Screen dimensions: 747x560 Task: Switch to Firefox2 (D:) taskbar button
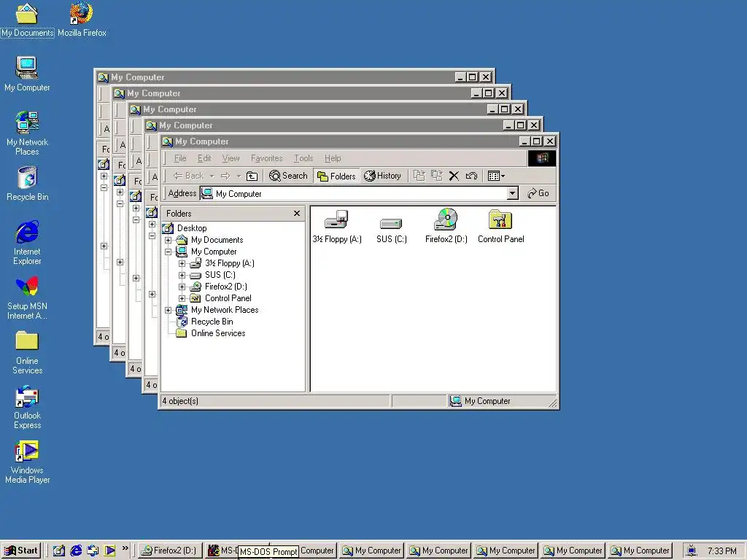tap(171, 551)
